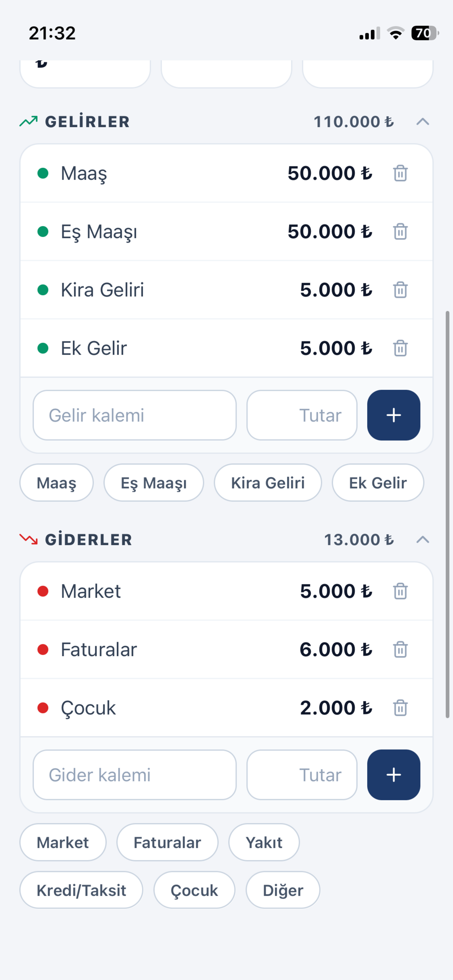This screenshot has height=980, width=453.
Task: Delete the Market expense entry
Action: point(400,591)
